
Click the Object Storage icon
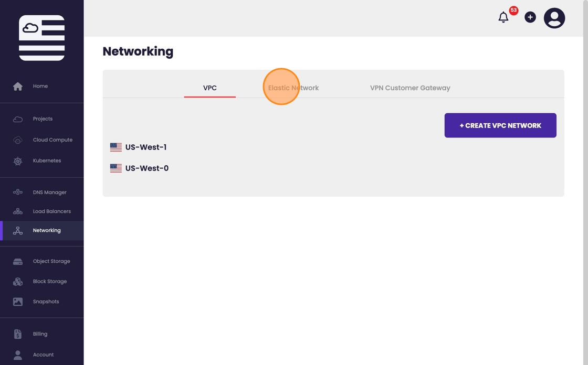click(18, 261)
